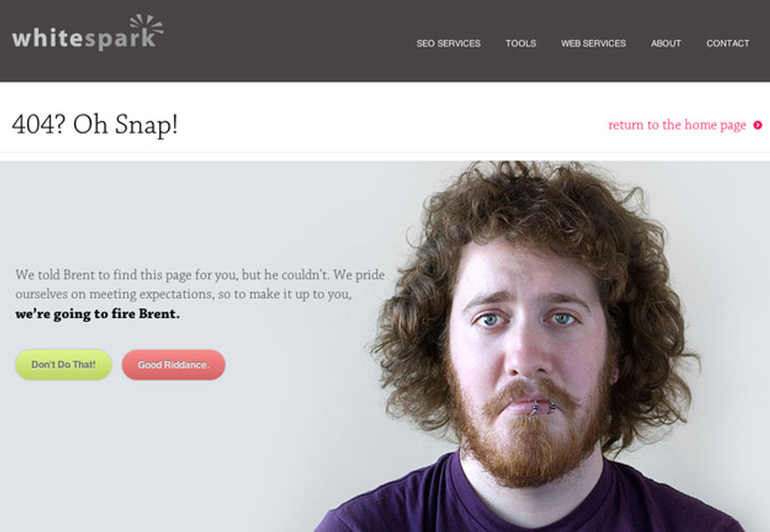Open the Tools navigation item
This screenshot has height=532, width=770.
click(x=521, y=43)
